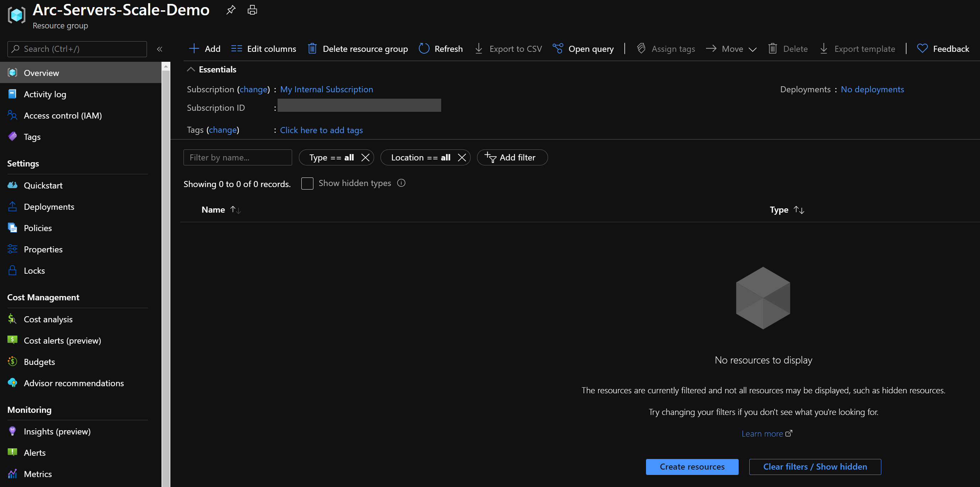Screen dimensions: 980x487
Task: Click the Refresh toolbar icon
Action: pos(424,49)
